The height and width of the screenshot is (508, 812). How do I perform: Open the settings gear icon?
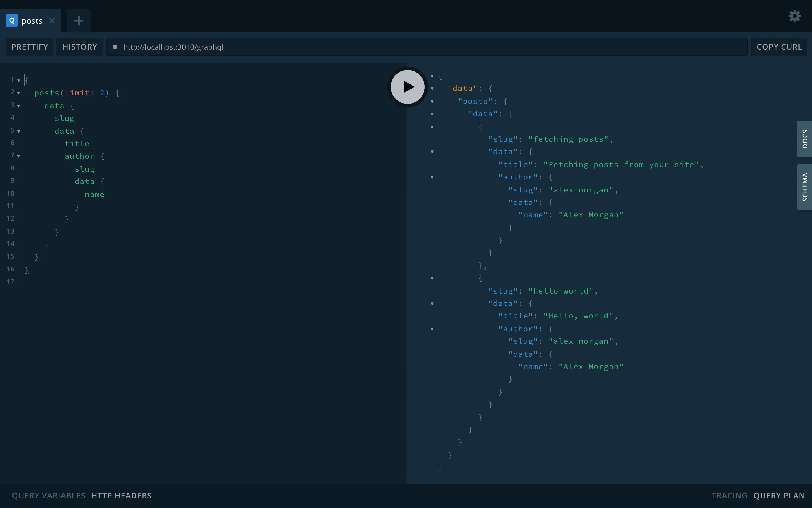[795, 16]
